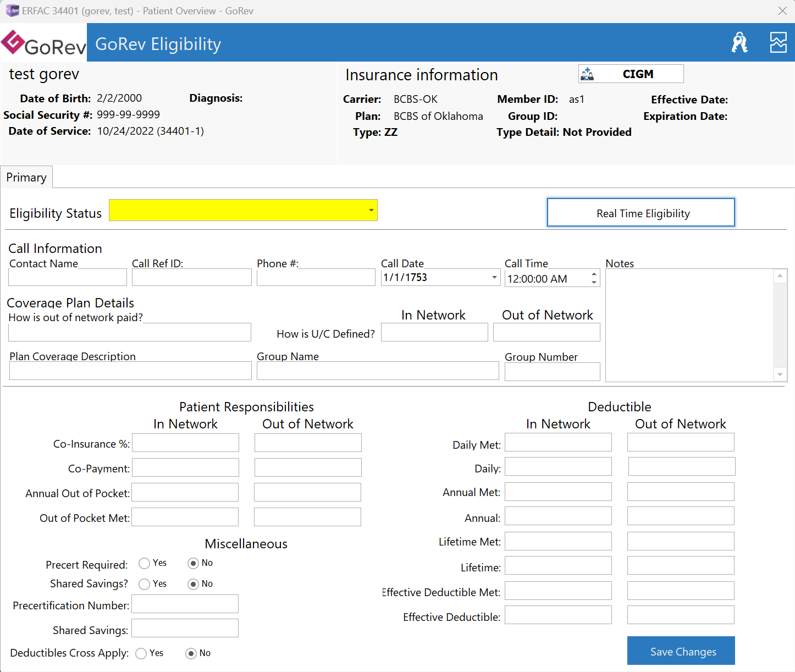Open the keys icon in header

(x=739, y=42)
